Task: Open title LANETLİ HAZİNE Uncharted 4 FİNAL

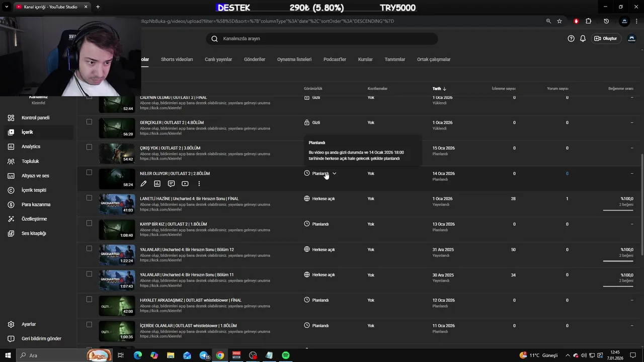Action: [189, 199]
